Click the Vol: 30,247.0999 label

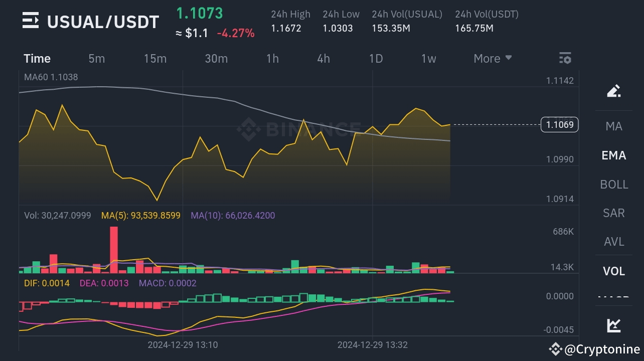58,216
